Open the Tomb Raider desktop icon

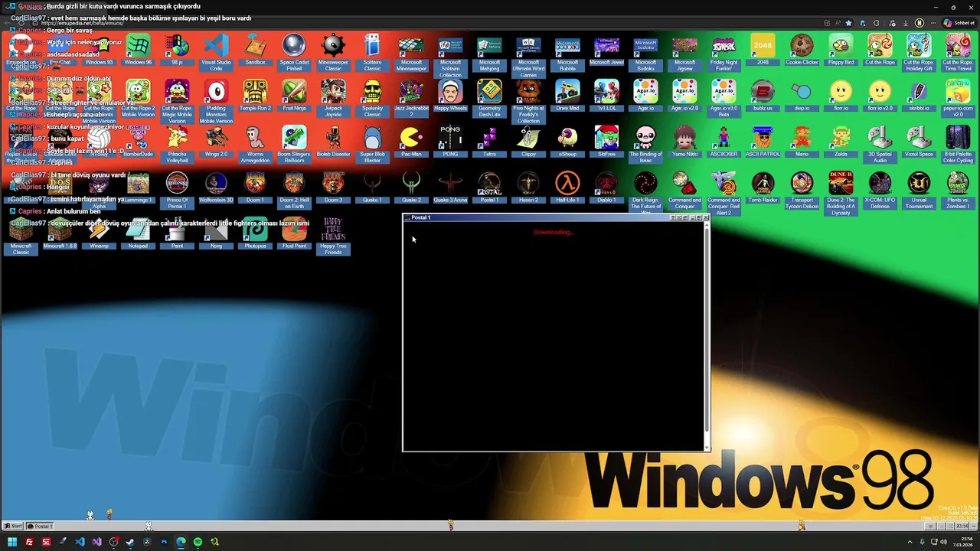click(763, 187)
